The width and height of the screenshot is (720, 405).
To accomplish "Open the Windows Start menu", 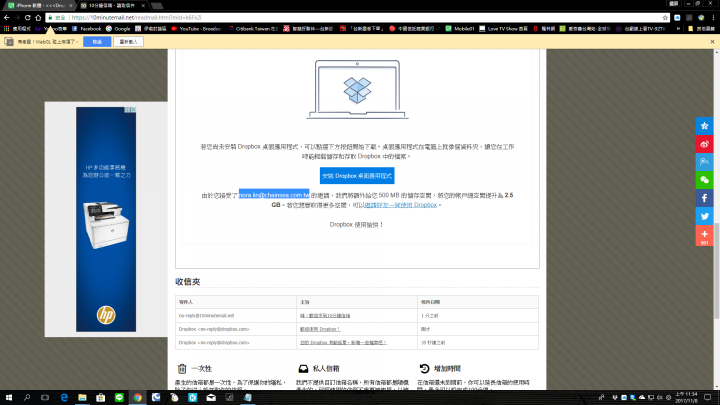I will click(9, 398).
